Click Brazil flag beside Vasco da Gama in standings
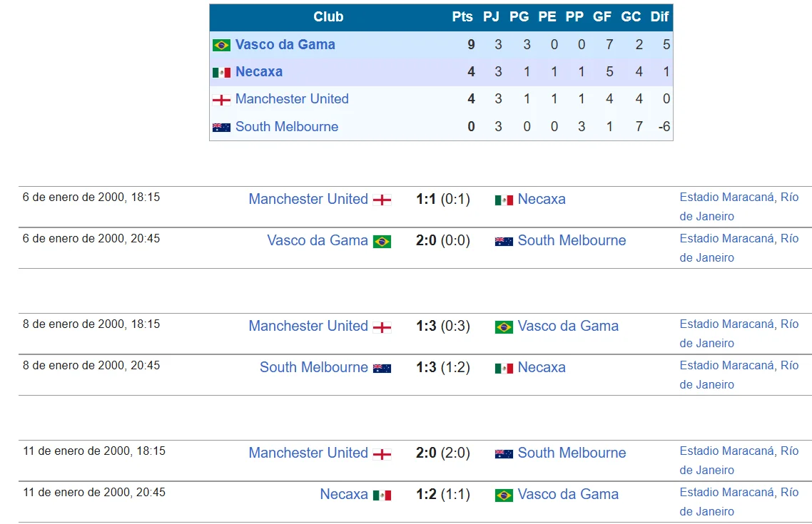 [221, 45]
